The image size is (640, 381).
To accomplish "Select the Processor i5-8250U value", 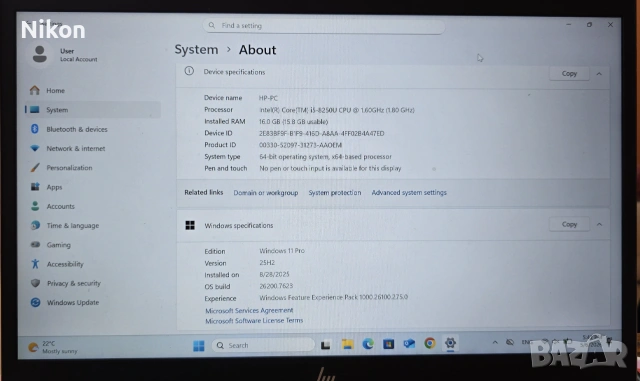I will [x=337, y=110].
